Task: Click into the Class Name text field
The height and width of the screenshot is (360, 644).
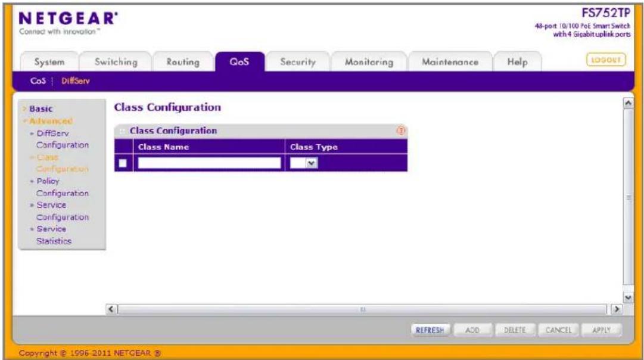Action: pyautogui.click(x=210, y=163)
